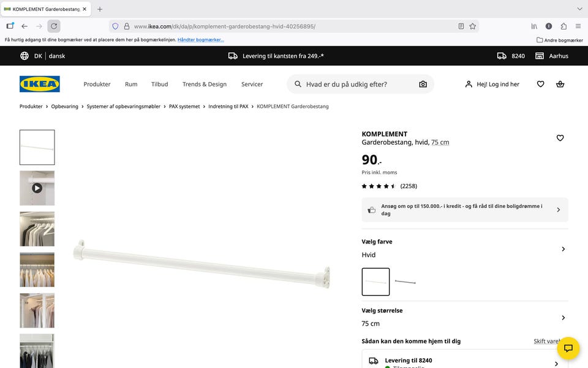Select thumbnail of open wardrobe interior
The height and width of the screenshot is (368, 588).
37,310
